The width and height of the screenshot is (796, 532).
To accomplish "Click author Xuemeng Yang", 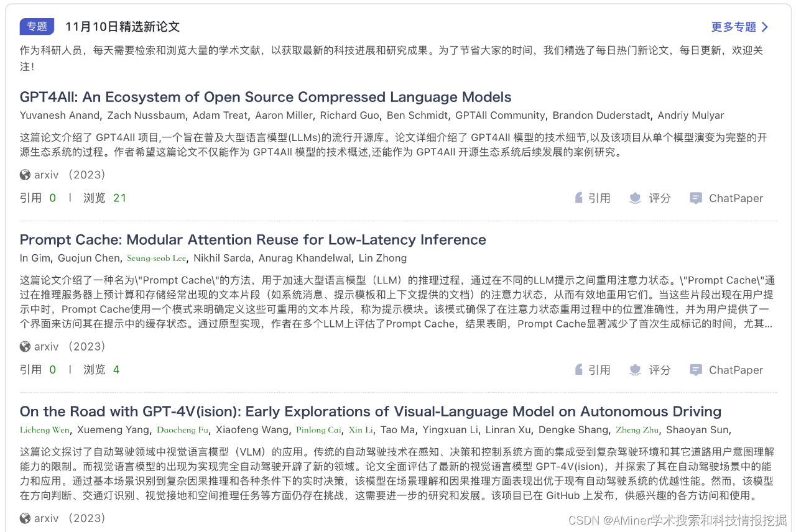I will tap(113, 429).
